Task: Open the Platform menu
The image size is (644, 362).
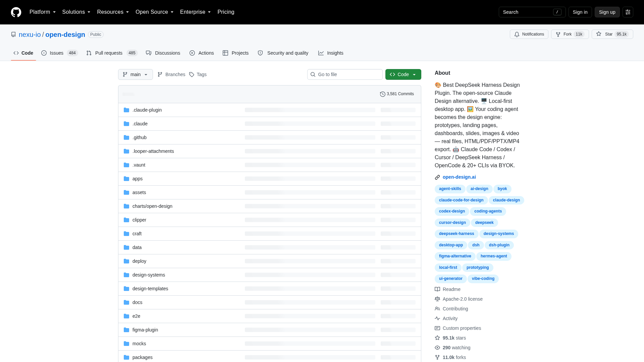Action: point(43,12)
